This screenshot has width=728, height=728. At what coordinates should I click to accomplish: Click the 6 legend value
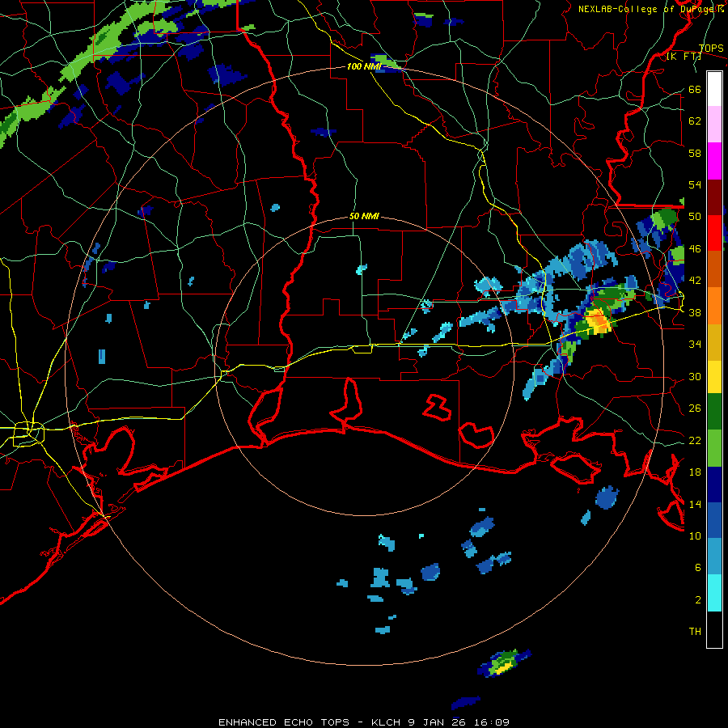[698, 567]
